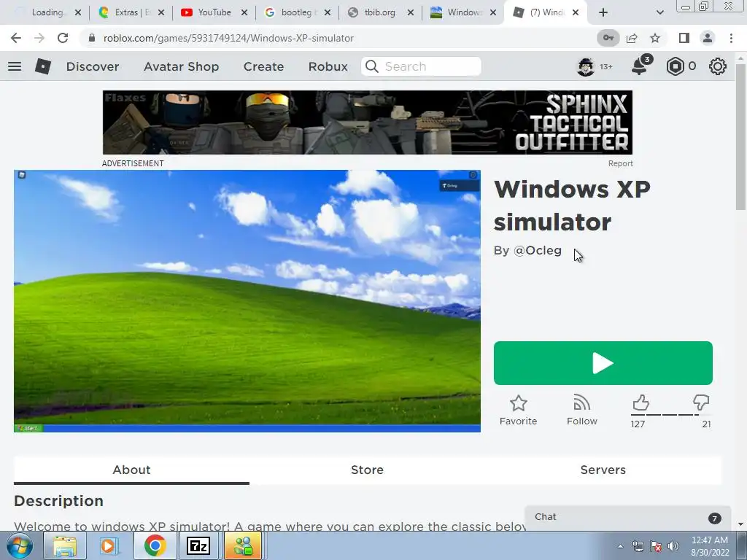Like the game with thumbs-up
The image size is (747, 560).
pos(640,402)
